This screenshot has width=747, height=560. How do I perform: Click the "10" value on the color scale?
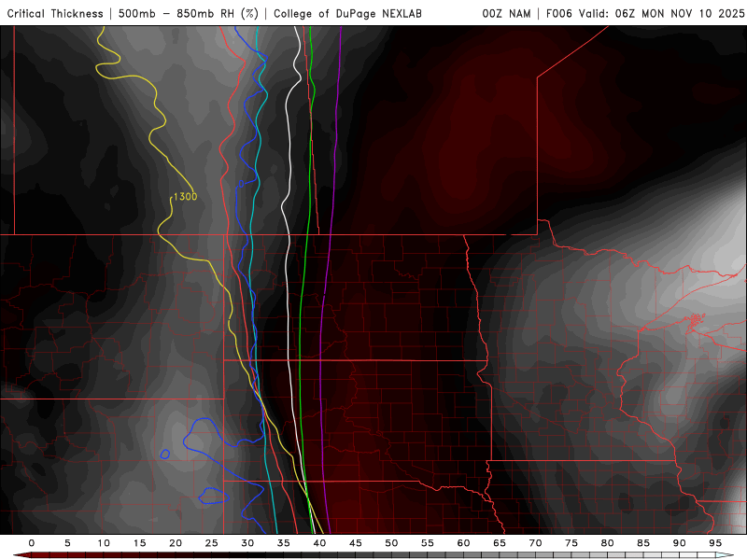click(x=104, y=543)
